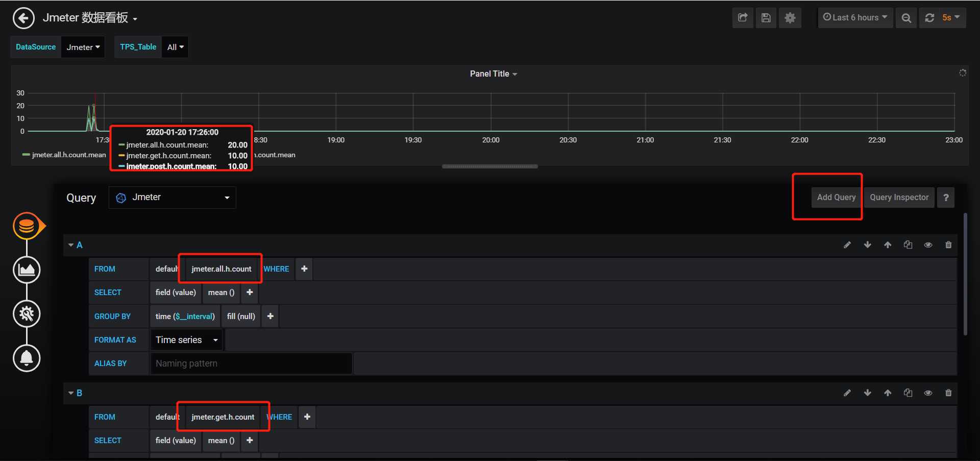Click time ($__interval) in GROUP BY
The width and height of the screenshot is (980, 461).
185,317
